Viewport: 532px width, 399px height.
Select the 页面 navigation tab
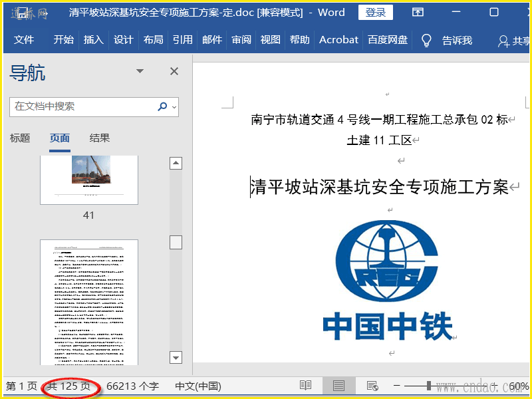(60, 138)
